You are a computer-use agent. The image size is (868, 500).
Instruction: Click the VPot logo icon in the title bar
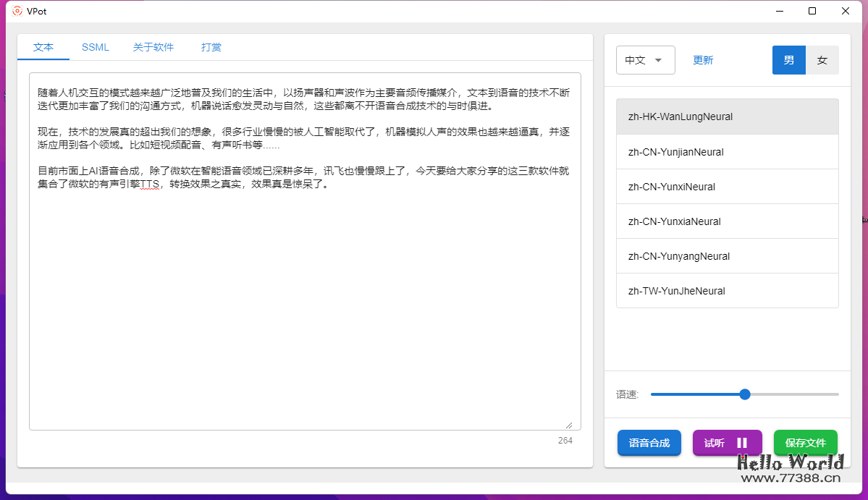[x=17, y=11]
